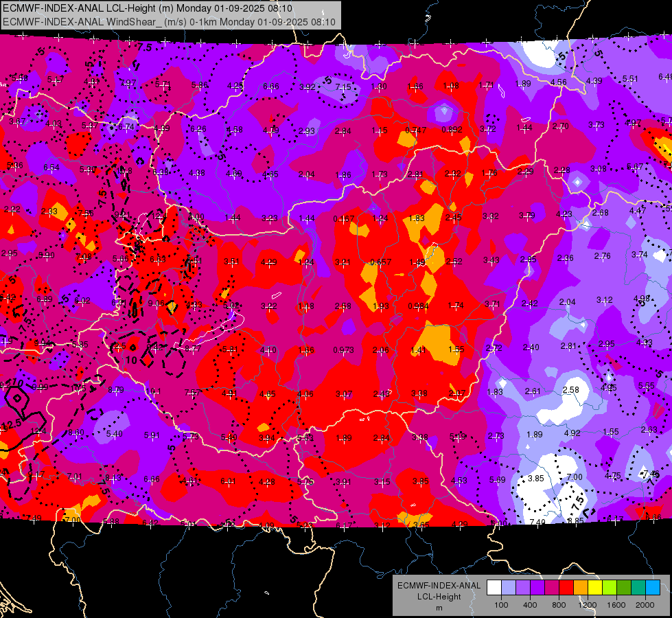Viewport: 672px width, 618px height.
Task: Click the wind shear value 9.06
Action: tap(156, 304)
